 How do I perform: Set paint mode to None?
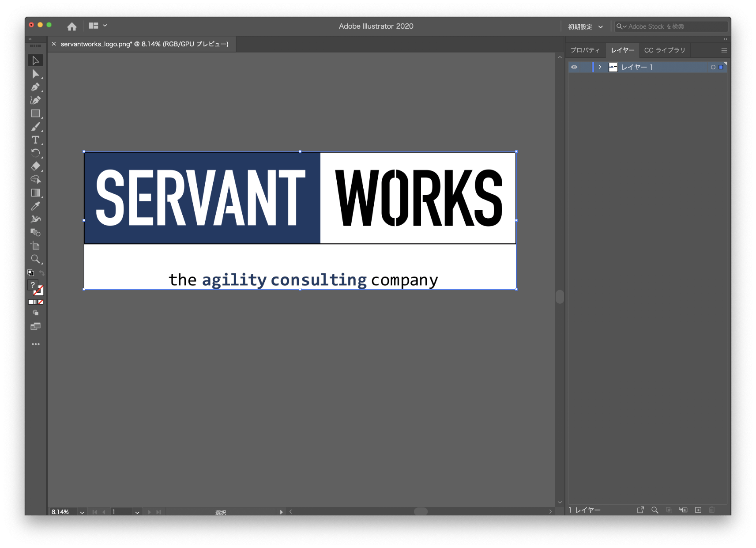pos(41,302)
